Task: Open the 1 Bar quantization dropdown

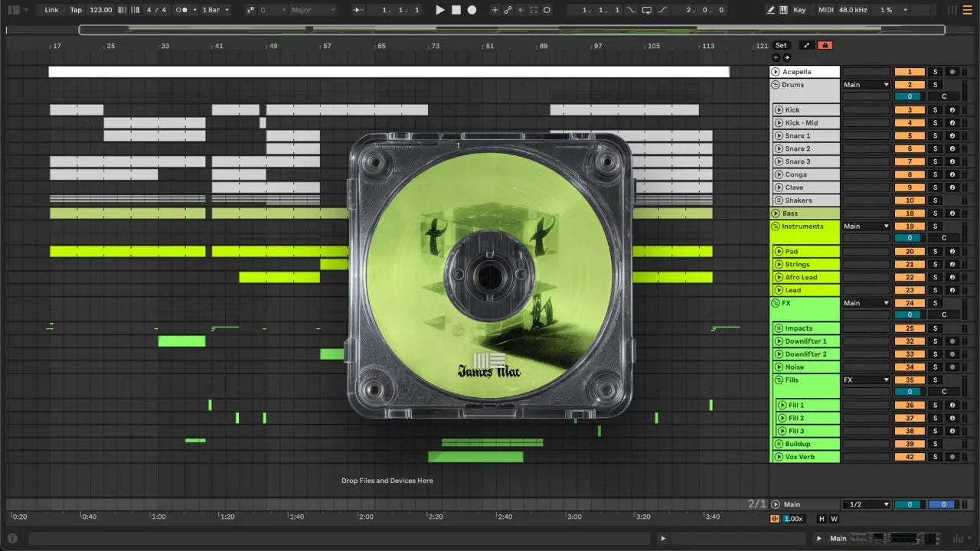Action: [216, 10]
